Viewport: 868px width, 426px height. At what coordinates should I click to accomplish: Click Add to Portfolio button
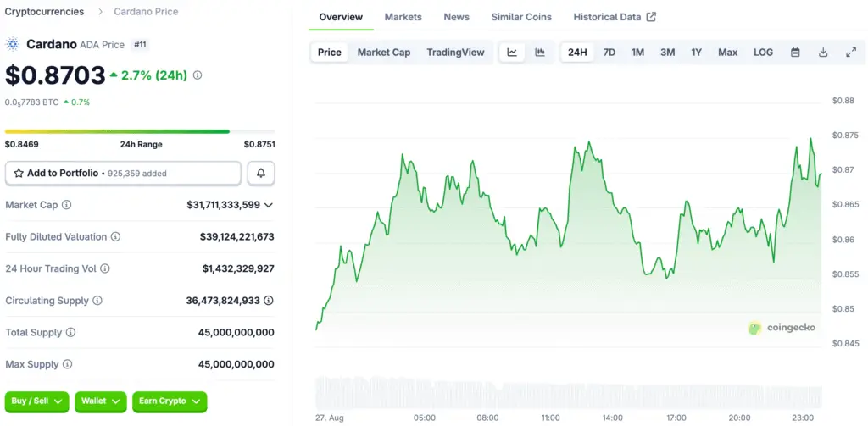pyautogui.click(x=123, y=173)
